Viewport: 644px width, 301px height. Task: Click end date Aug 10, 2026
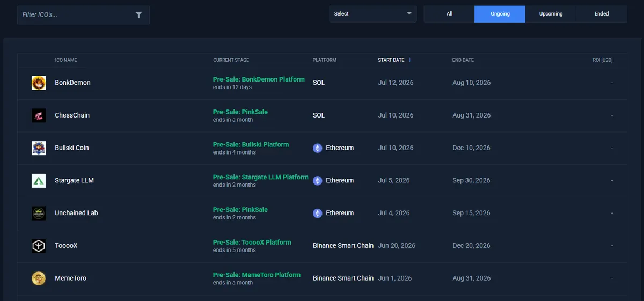pos(471,83)
